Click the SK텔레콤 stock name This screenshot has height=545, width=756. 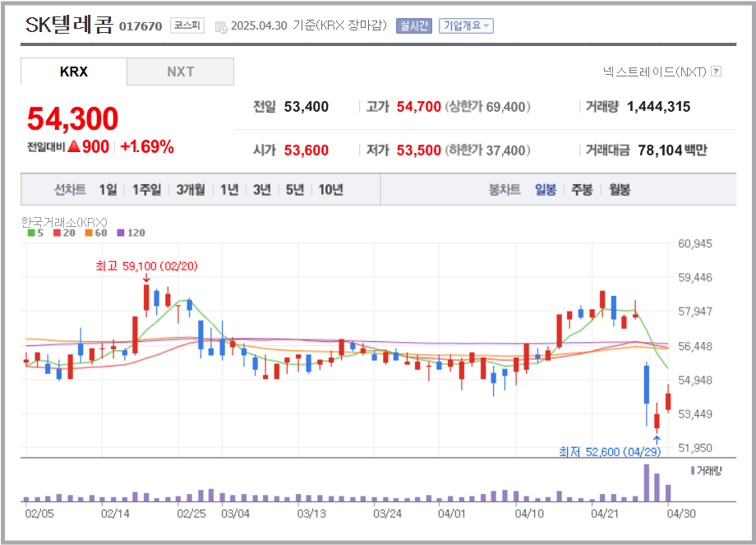69,24
